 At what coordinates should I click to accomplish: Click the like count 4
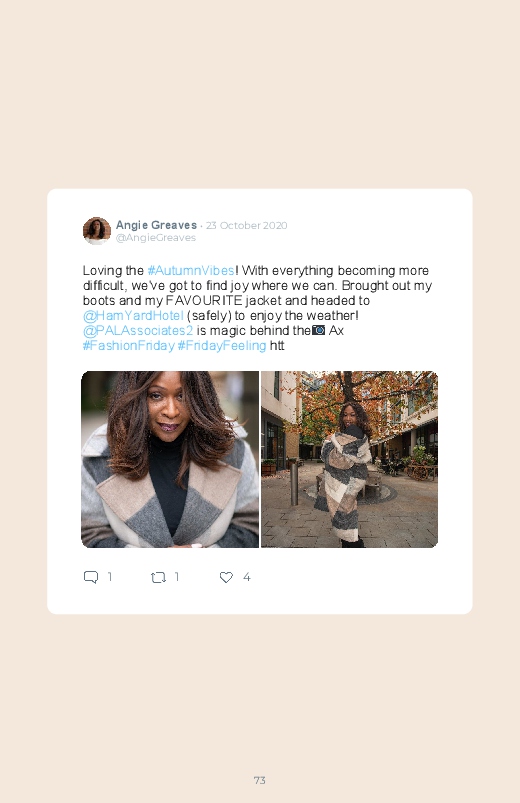[246, 577]
